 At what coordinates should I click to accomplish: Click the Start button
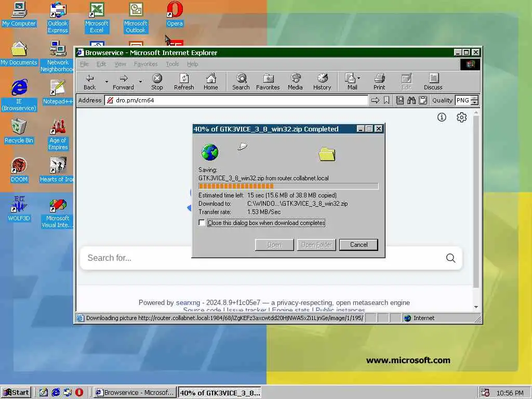point(16,393)
